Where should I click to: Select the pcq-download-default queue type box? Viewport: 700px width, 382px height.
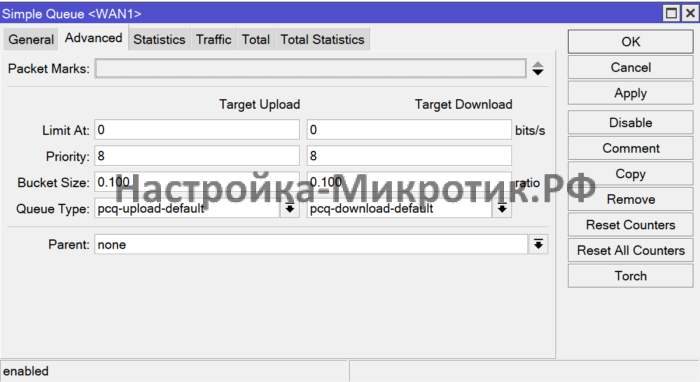pos(400,208)
